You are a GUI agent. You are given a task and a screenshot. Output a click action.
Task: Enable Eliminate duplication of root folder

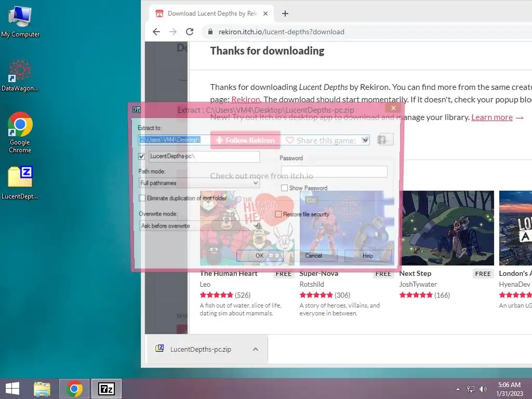point(142,198)
